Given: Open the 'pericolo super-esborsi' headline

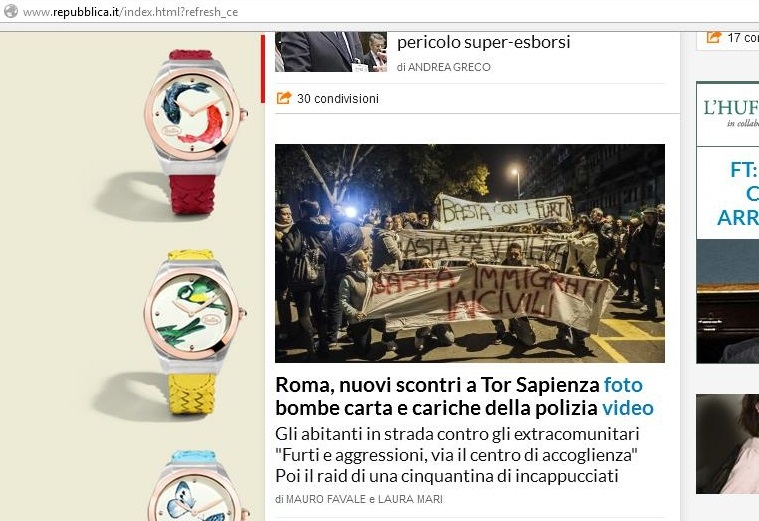Looking at the screenshot, I should coord(483,42).
